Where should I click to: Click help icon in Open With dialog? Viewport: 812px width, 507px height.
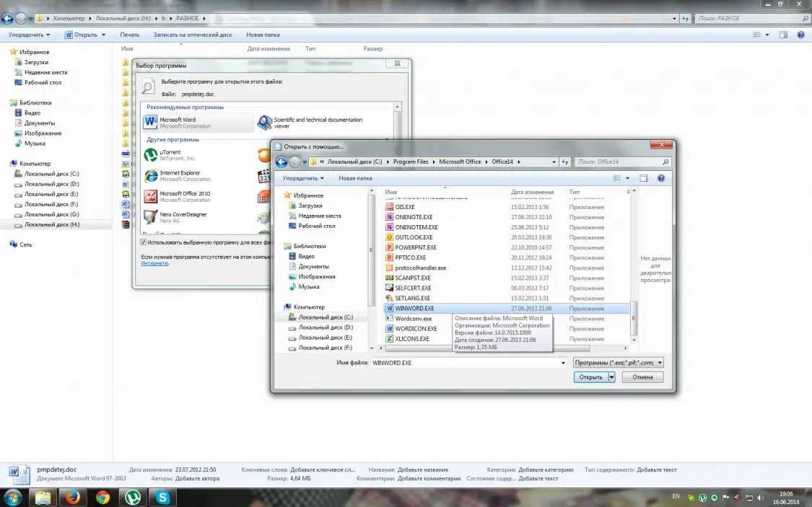660,178
